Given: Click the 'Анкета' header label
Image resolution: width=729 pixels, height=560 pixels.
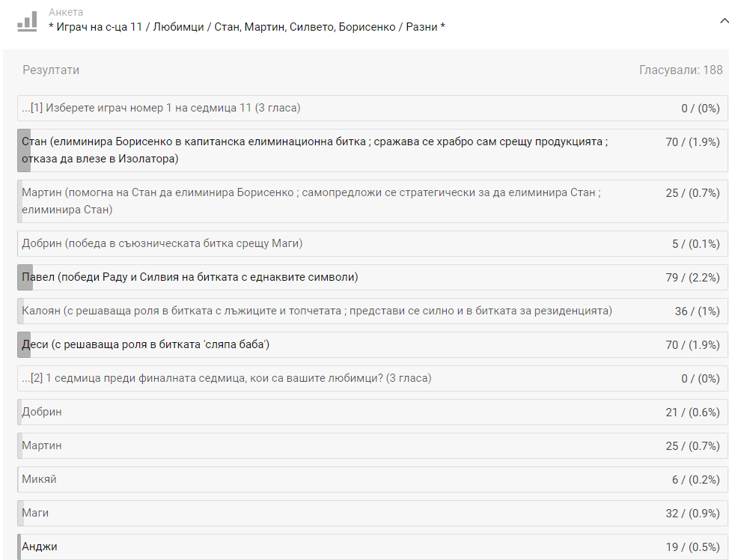Looking at the screenshot, I should tap(66, 13).
